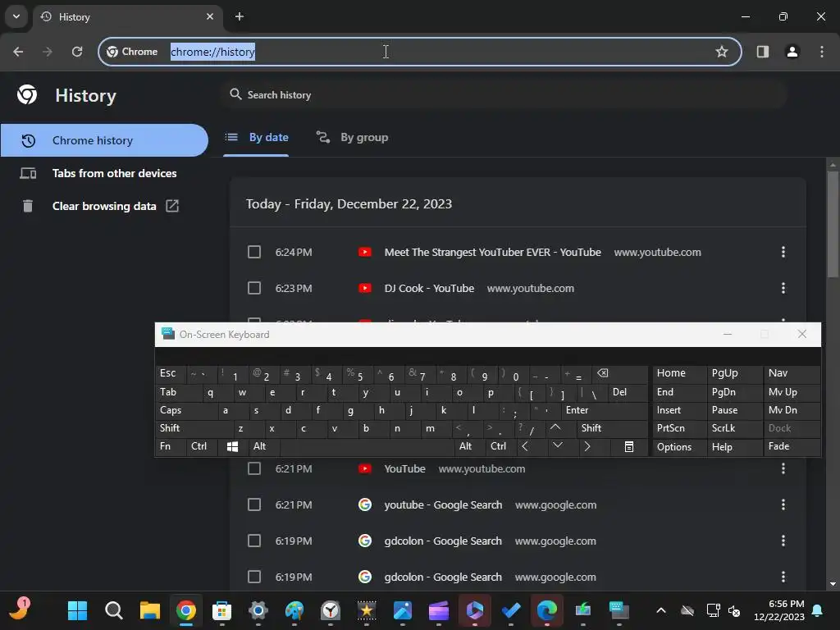Image resolution: width=840 pixels, height=630 pixels.
Task: Check the 6:21 PM YouTube entry
Action: pos(254,468)
